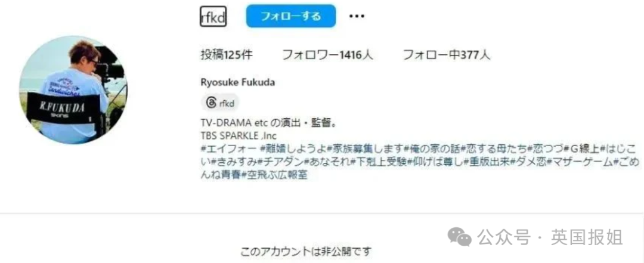This screenshot has width=644, height=263.
Task: Open the #重版出来 hashtag link
Action: 487,162
